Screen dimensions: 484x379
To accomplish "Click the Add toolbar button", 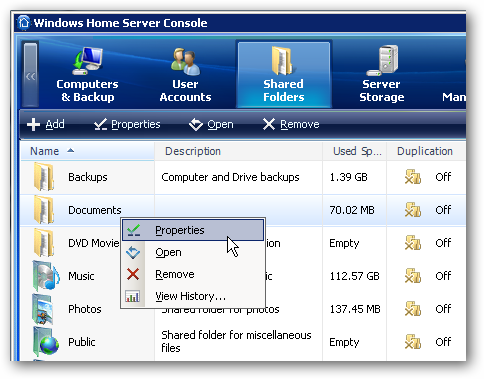I will click(x=46, y=124).
